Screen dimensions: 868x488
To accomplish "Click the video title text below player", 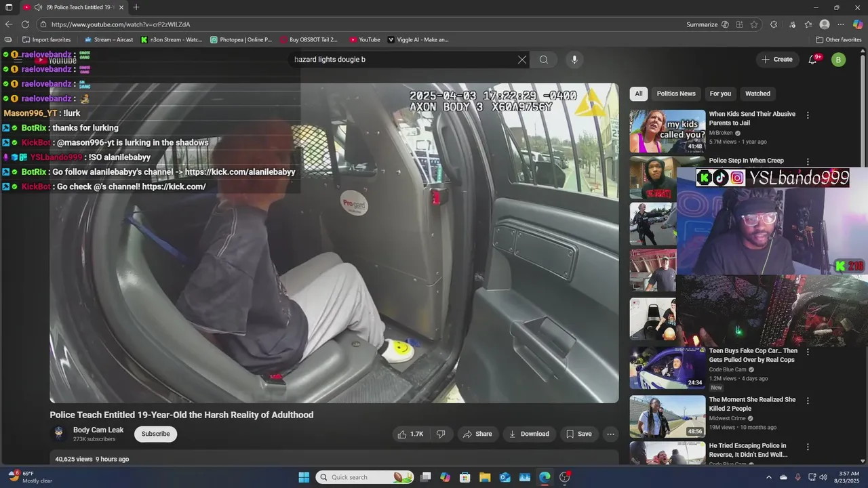I will point(181,415).
